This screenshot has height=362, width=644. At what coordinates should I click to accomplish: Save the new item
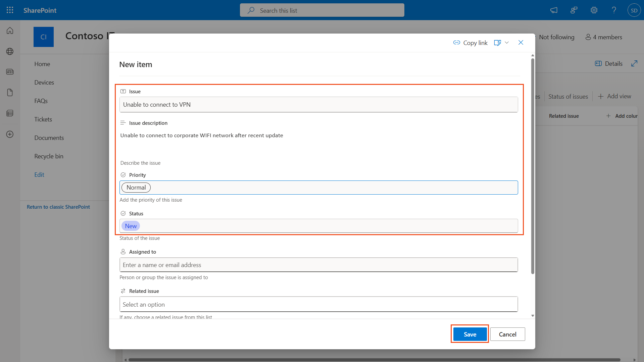pos(469,334)
